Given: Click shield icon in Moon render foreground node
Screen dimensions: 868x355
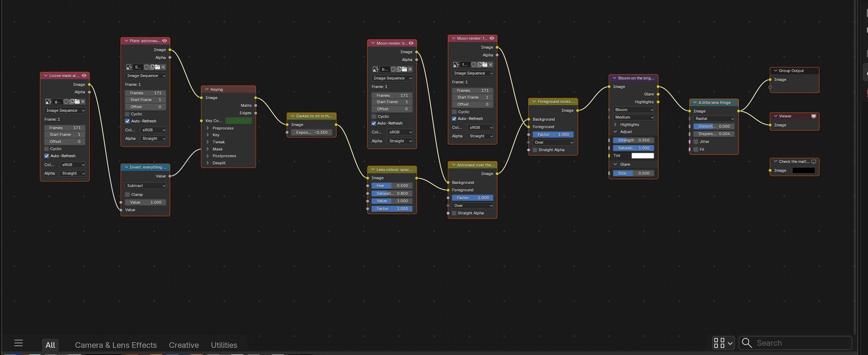Looking at the screenshot, I should (473, 65).
